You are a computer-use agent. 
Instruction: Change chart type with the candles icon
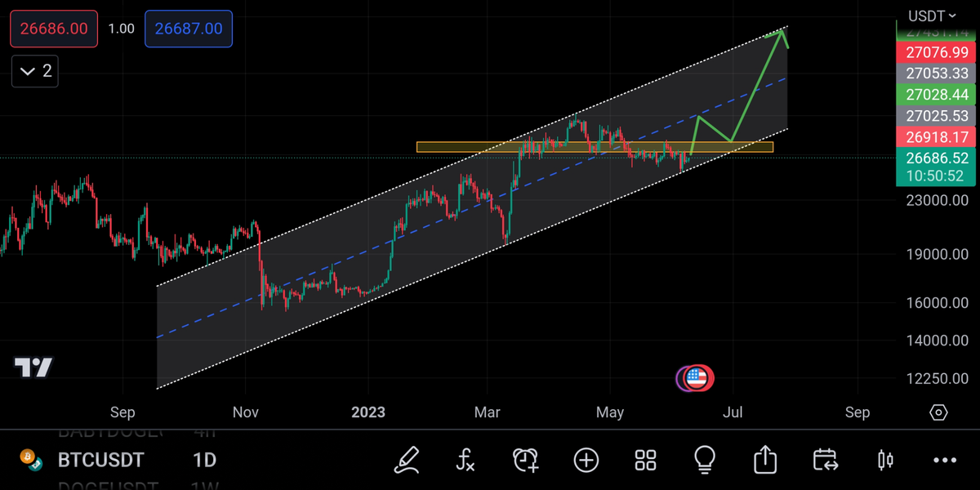[x=885, y=461]
